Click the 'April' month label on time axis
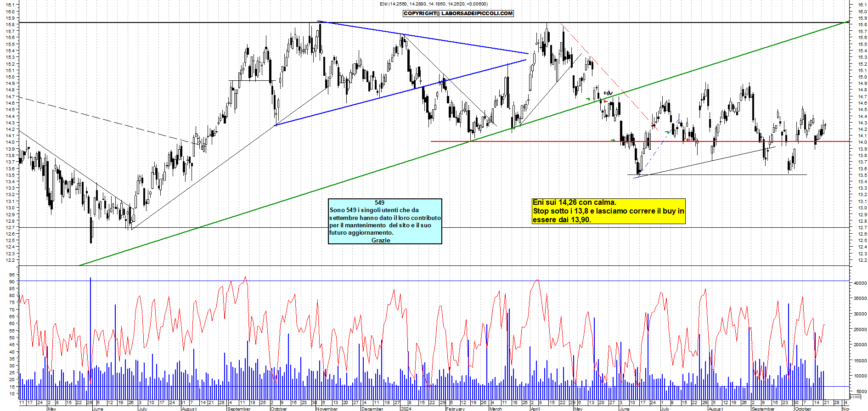 coord(535,409)
